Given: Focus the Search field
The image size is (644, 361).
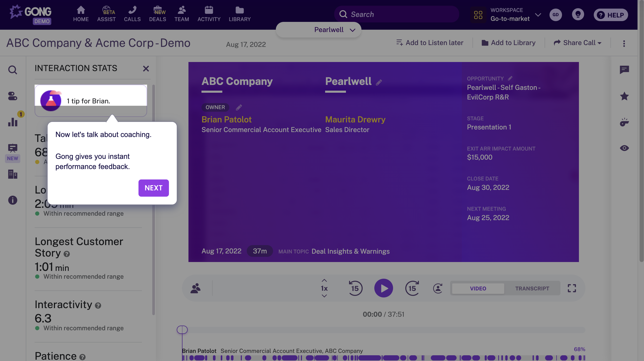Looking at the screenshot, I should point(396,14).
